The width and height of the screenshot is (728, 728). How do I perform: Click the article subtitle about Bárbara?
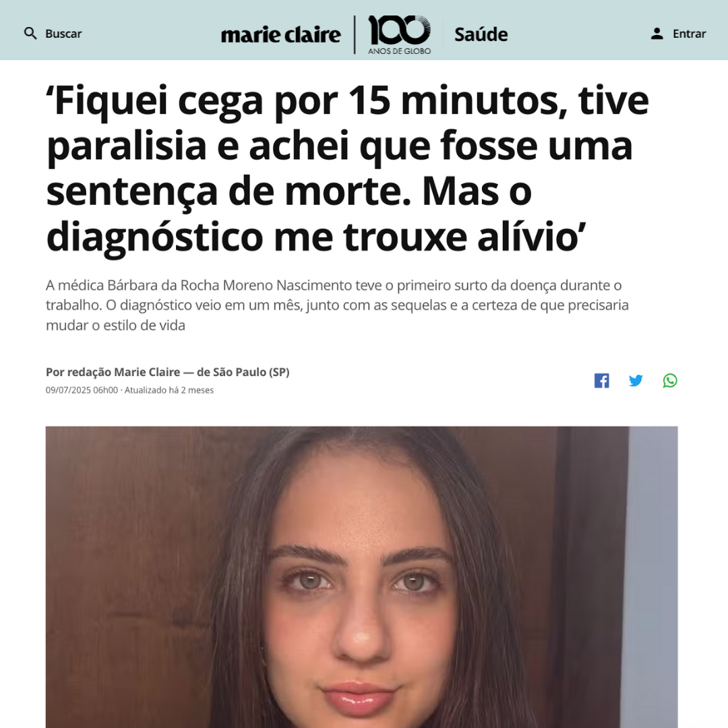[337, 305]
